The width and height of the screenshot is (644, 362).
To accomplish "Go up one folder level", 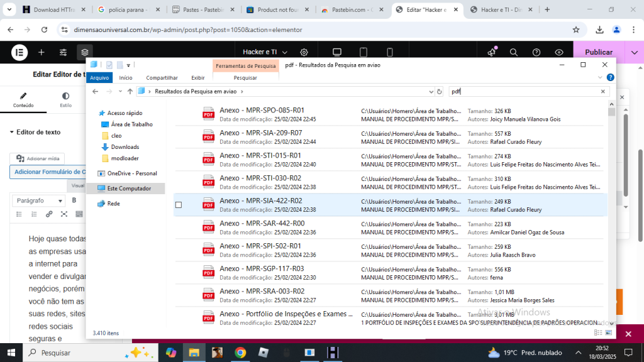I will tap(130, 91).
